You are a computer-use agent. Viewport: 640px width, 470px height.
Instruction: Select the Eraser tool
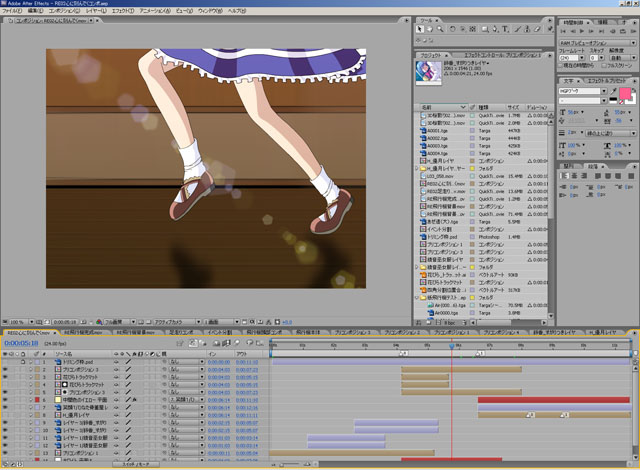coord(538,29)
